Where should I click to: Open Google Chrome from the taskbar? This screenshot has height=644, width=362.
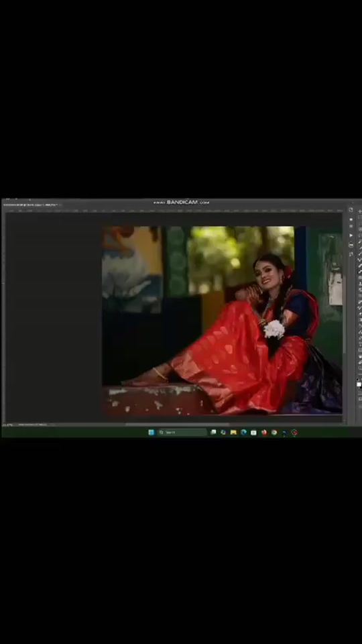click(x=274, y=432)
